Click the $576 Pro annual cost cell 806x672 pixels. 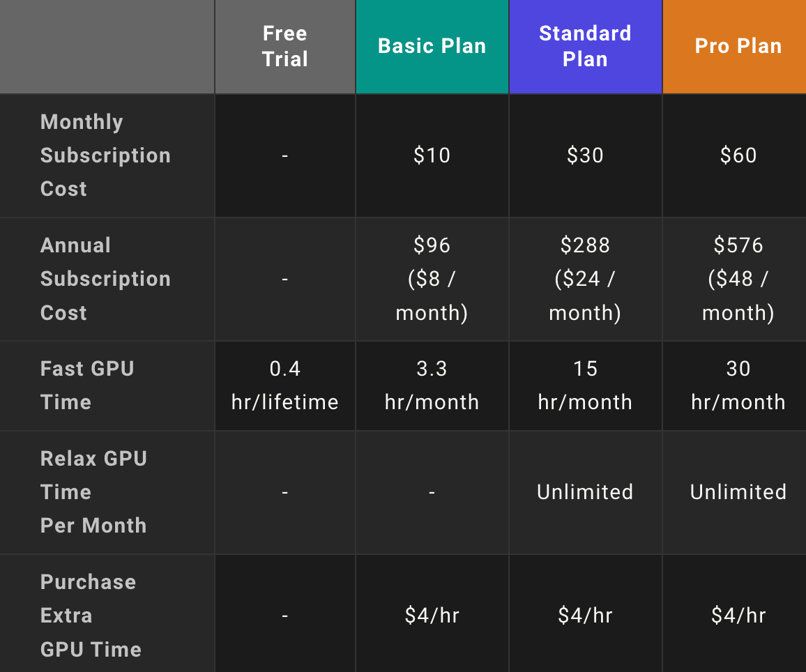click(x=738, y=279)
